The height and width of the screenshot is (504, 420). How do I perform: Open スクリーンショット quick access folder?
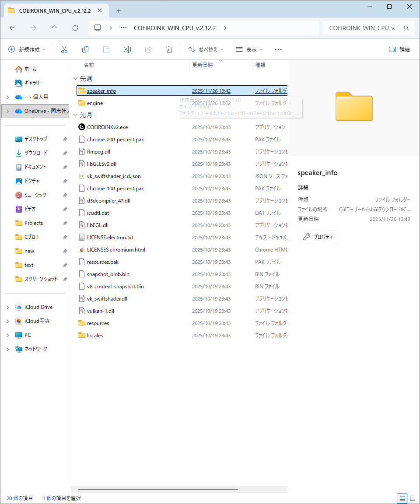(36, 279)
